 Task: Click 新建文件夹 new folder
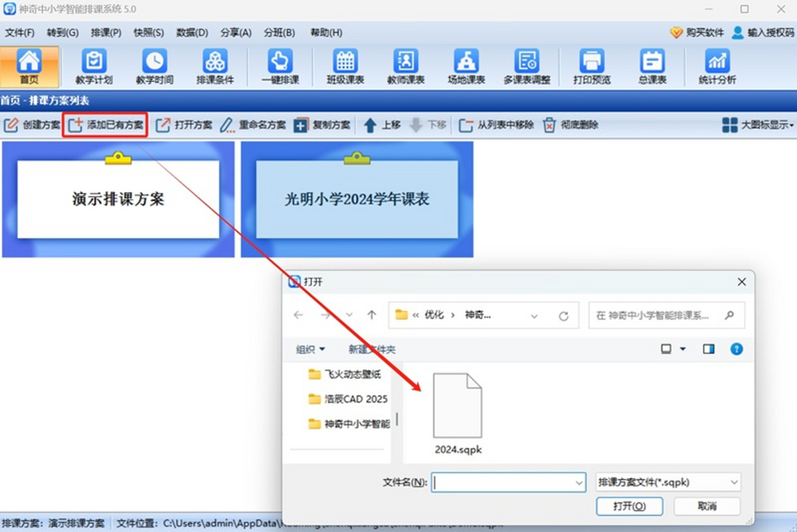(x=372, y=349)
